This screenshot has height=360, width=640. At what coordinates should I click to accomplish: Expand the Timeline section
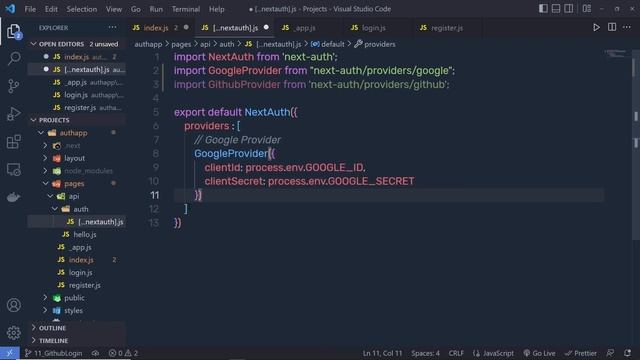(77, 340)
